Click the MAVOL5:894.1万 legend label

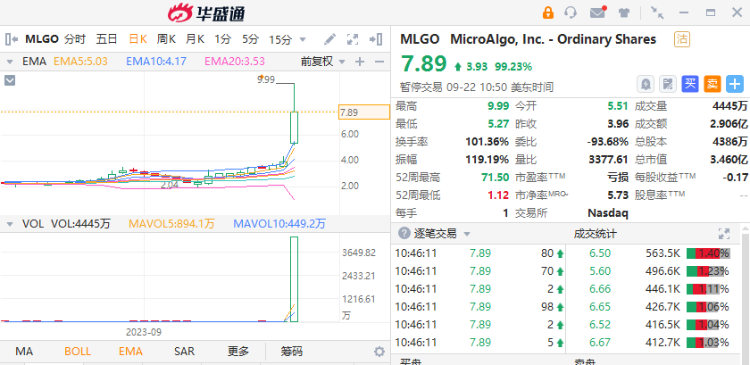pos(172,224)
